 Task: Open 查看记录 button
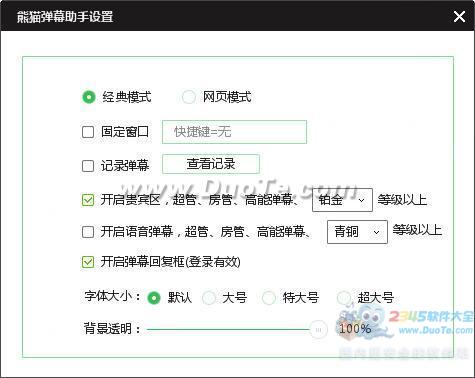coord(211,164)
